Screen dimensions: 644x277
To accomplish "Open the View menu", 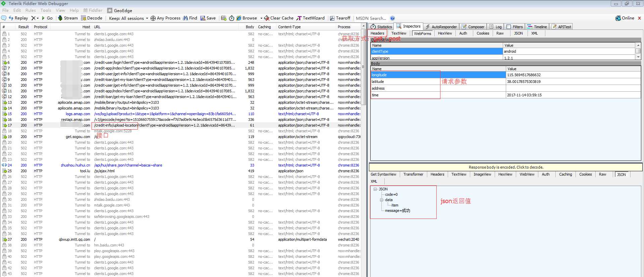I will click(60, 10).
